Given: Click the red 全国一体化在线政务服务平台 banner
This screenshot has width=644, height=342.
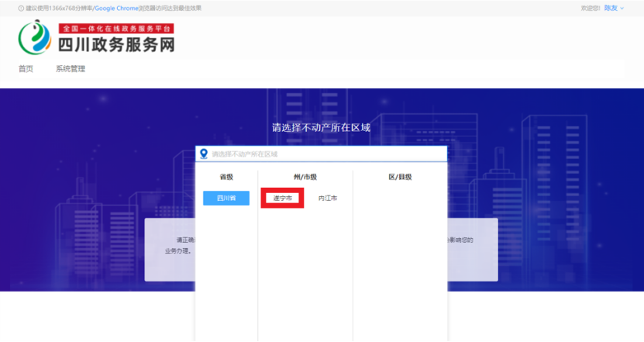Looking at the screenshot, I should [x=116, y=28].
